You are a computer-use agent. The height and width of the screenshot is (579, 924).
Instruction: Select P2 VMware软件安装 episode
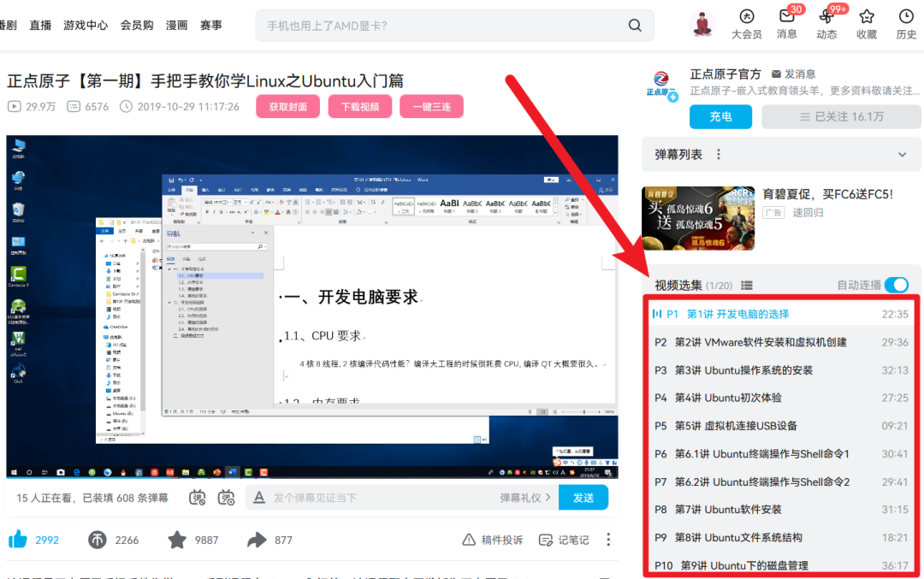click(x=781, y=342)
